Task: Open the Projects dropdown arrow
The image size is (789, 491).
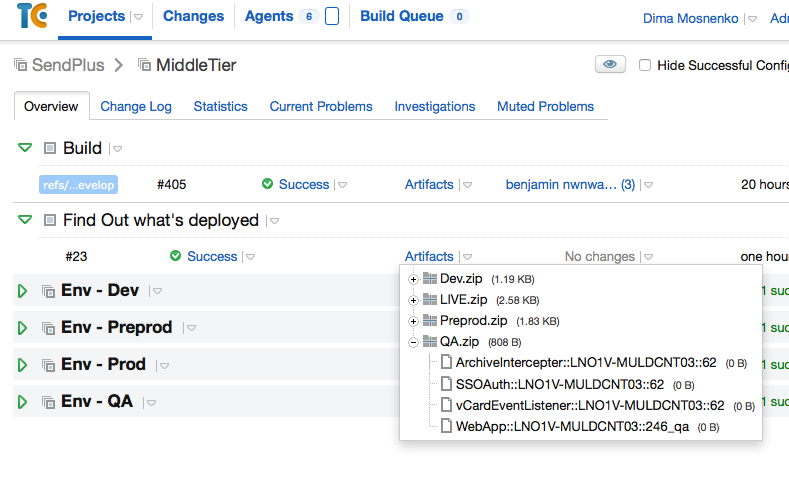Action: [138, 17]
